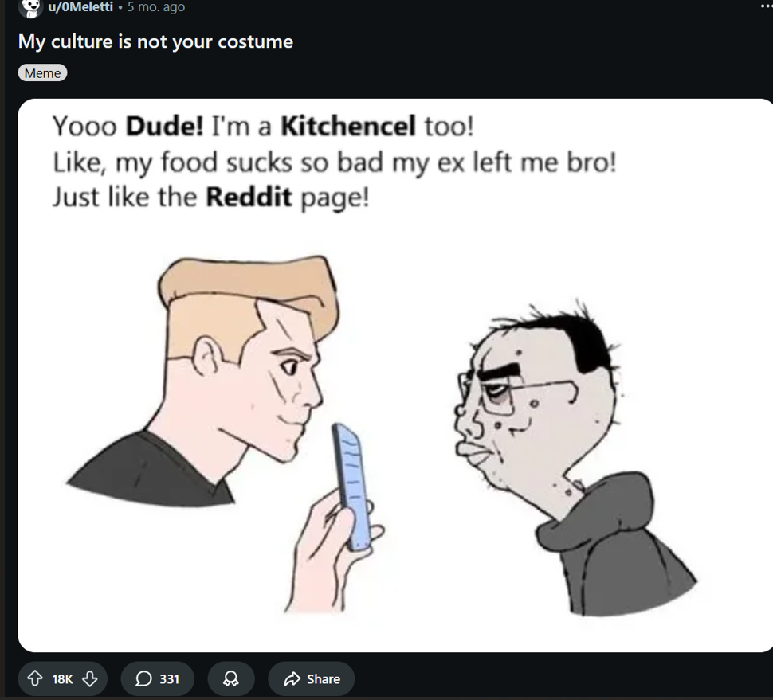
Task: Click the Share text label
Action: 324,679
